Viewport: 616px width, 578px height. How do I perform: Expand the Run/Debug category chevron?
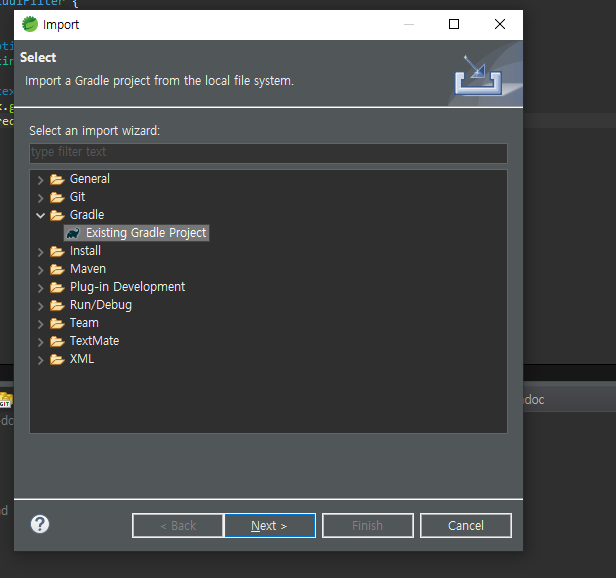coord(40,306)
